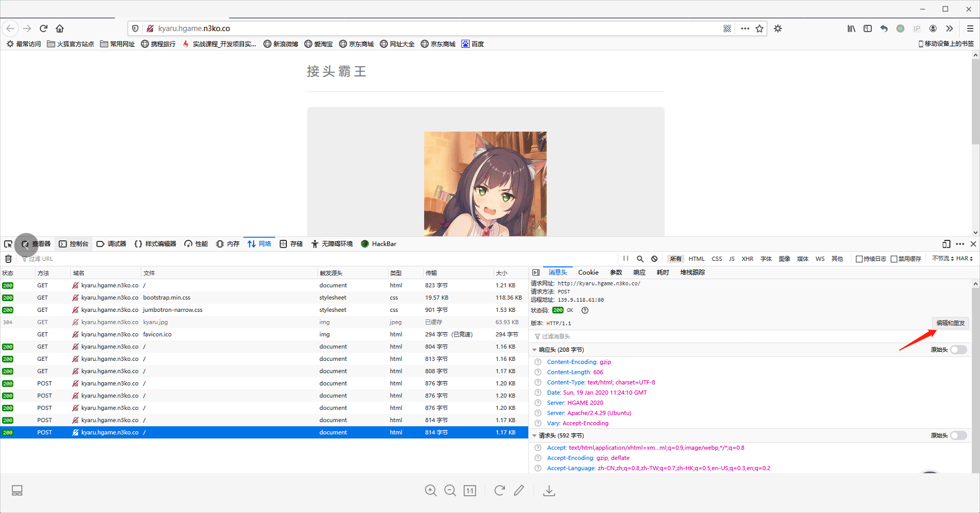Image resolution: width=980 pixels, height=513 pixels.
Task: Open request blocking icon
Action: click(654, 259)
